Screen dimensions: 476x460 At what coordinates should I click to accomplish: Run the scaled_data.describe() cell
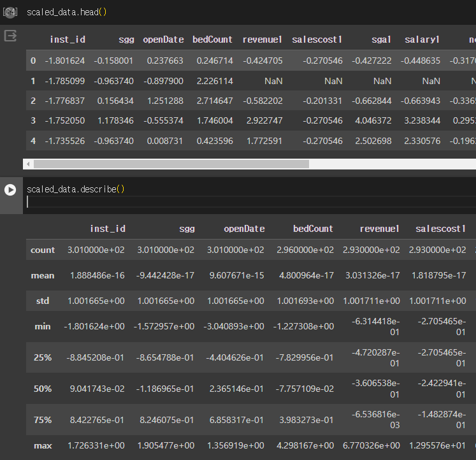10,190
